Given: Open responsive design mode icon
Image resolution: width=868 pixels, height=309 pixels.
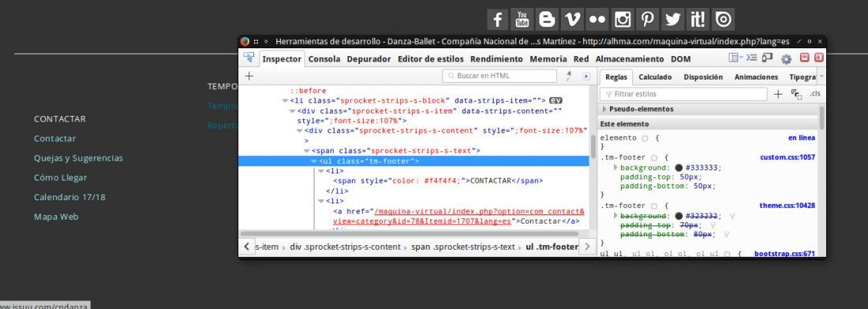Looking at the screenshot, I should [x=767, y=58].
